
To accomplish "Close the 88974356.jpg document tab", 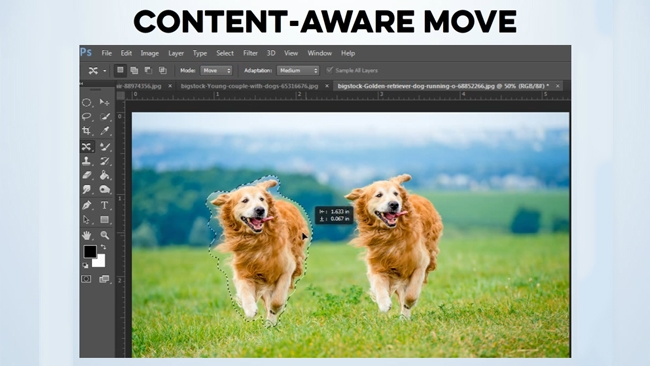I will coord(170,86).
